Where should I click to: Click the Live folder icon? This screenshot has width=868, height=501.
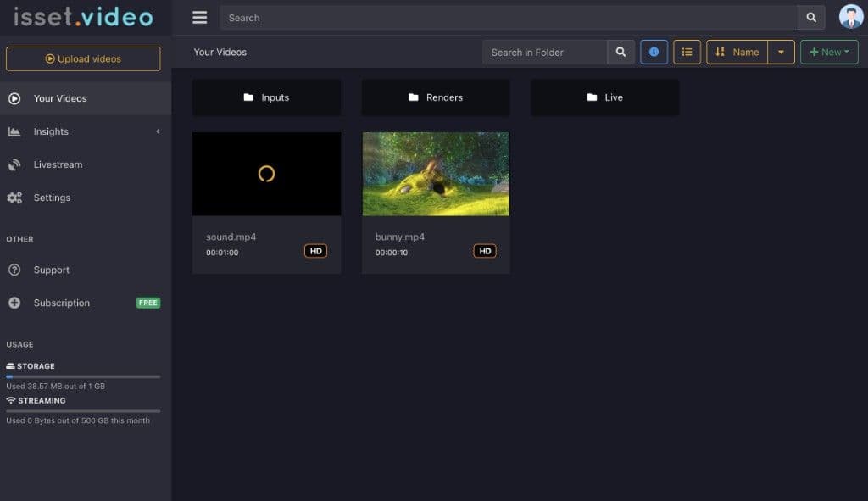coord(592,97)
